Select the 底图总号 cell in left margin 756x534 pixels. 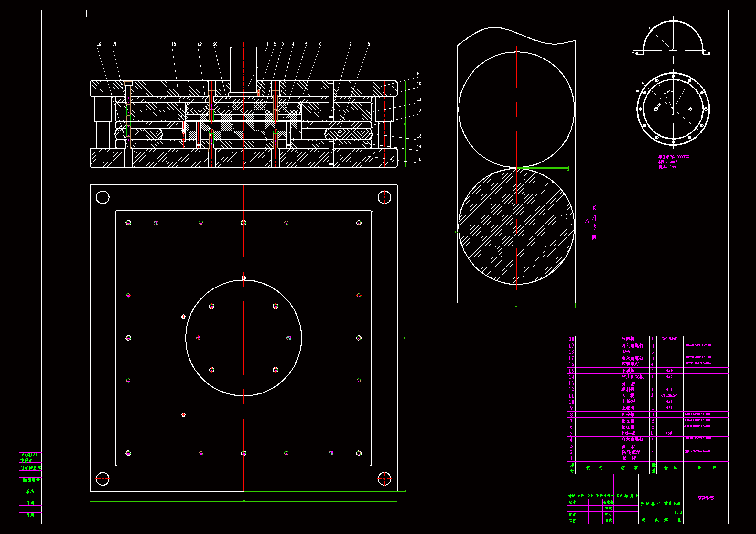pos(31,480)
